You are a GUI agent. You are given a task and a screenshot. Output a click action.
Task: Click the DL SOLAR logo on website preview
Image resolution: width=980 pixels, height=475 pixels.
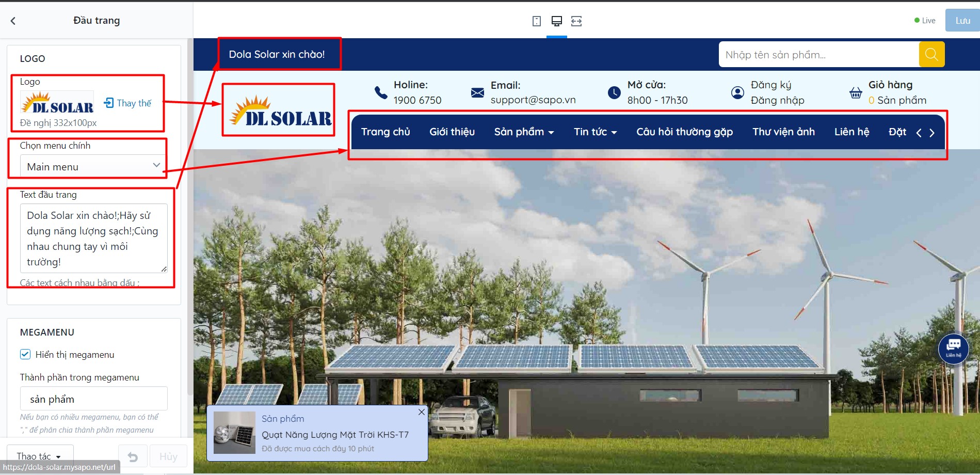click(280, 110)
